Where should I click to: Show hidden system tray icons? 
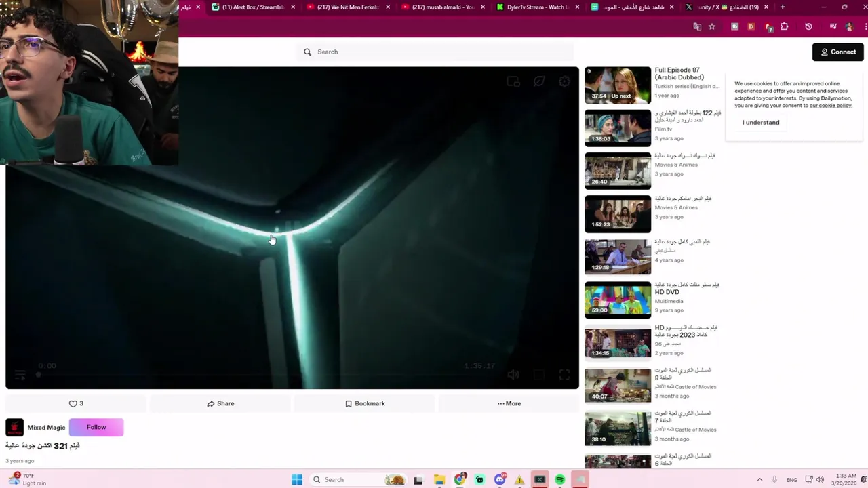coord(759,480)
